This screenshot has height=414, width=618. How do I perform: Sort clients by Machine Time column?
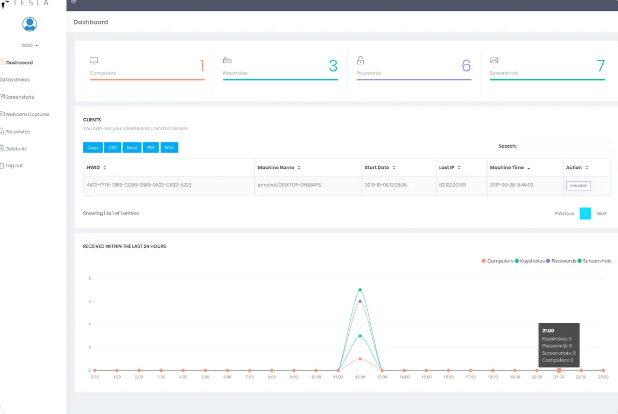point(510,167)
